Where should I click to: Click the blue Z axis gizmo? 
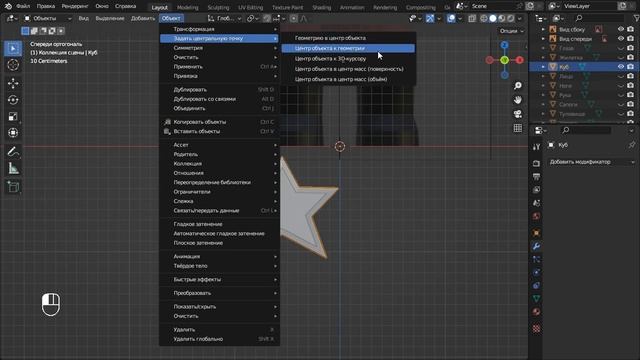coord(504,44)
